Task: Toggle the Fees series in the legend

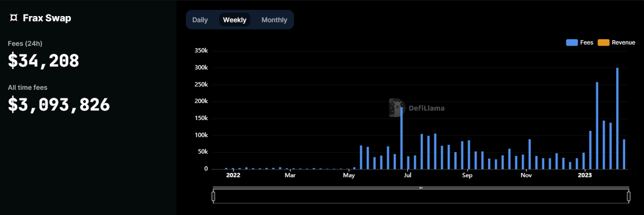Action: coord(580,42)
